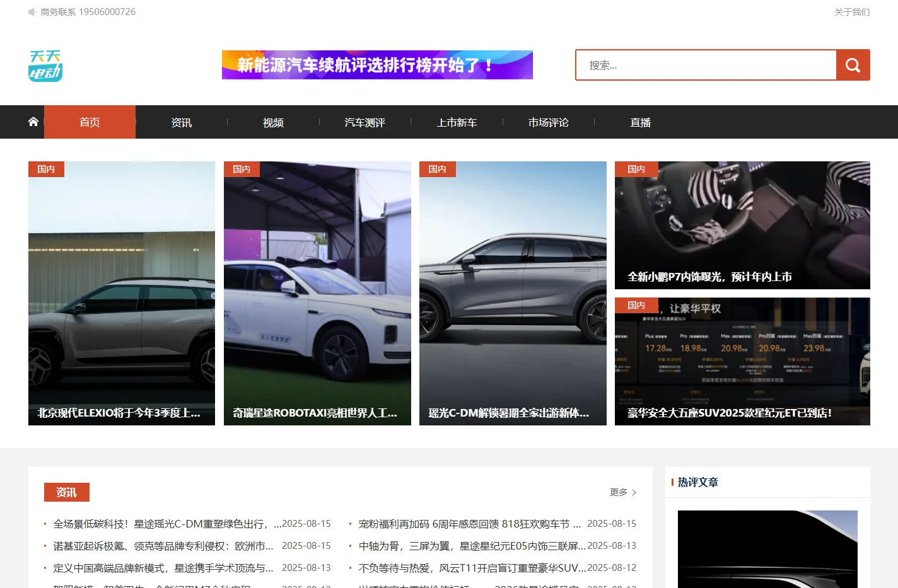This screenshot has height=588, width=898.
Task: Open article 不负等待与热爱，风云T11开启盲订
Action: coord(472,568)
